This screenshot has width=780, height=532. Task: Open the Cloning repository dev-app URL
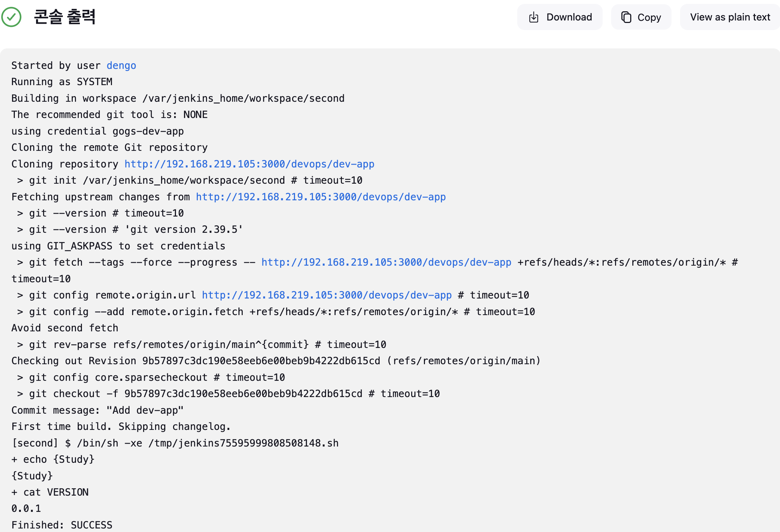[249, 164]
